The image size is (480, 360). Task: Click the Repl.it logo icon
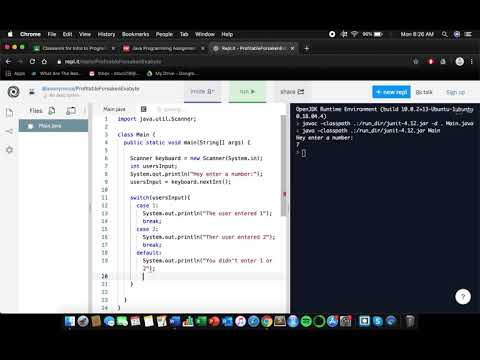pyautogui.click(x=13, y=92)
